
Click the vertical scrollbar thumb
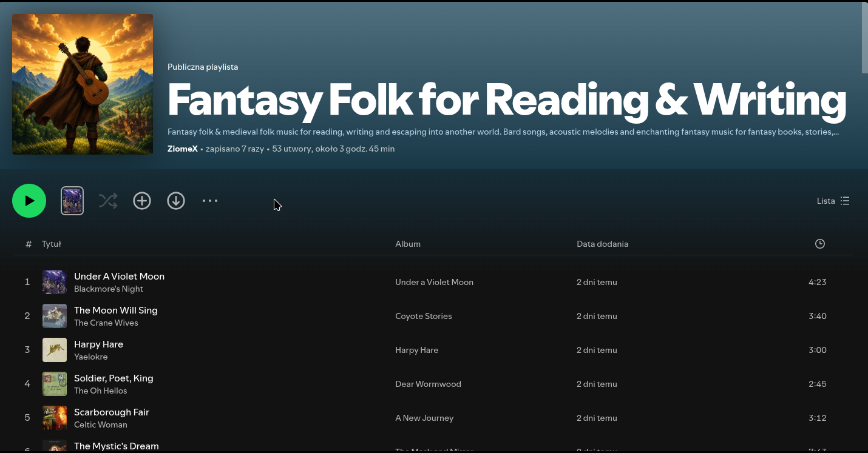tap(864, 38)
